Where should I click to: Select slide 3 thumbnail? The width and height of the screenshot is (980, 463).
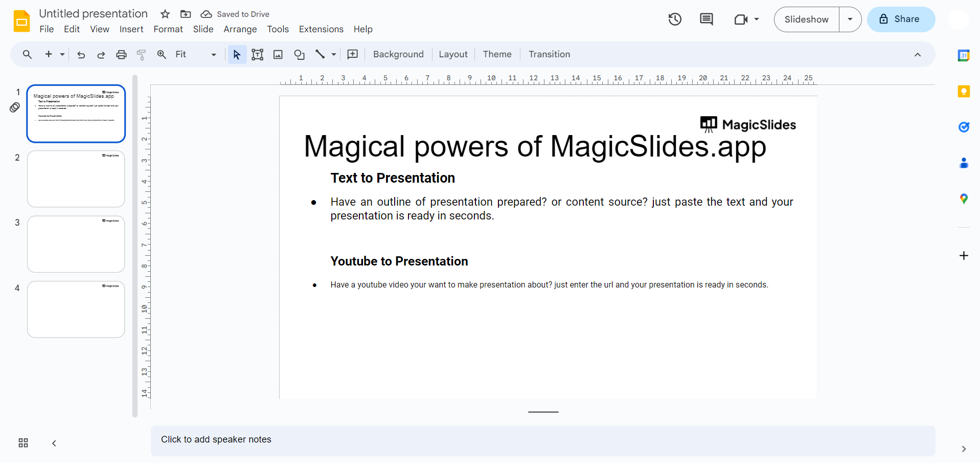click(76, 244)
